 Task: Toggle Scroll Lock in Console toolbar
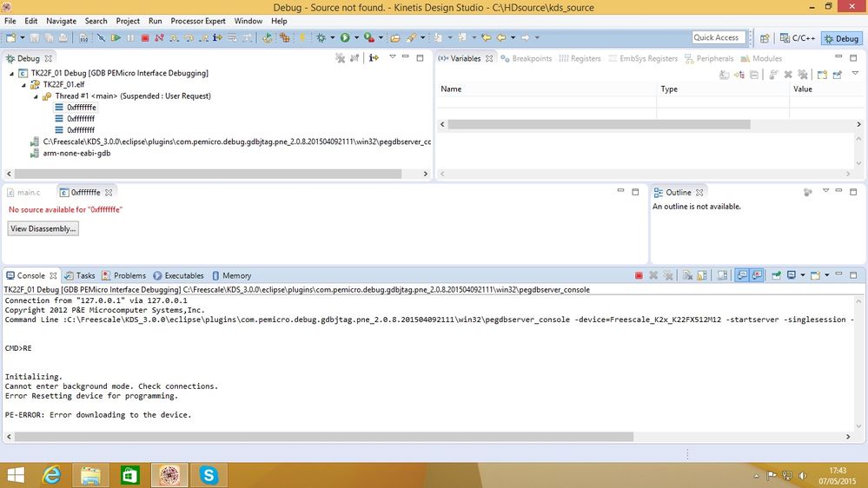(x=702, y=275)
